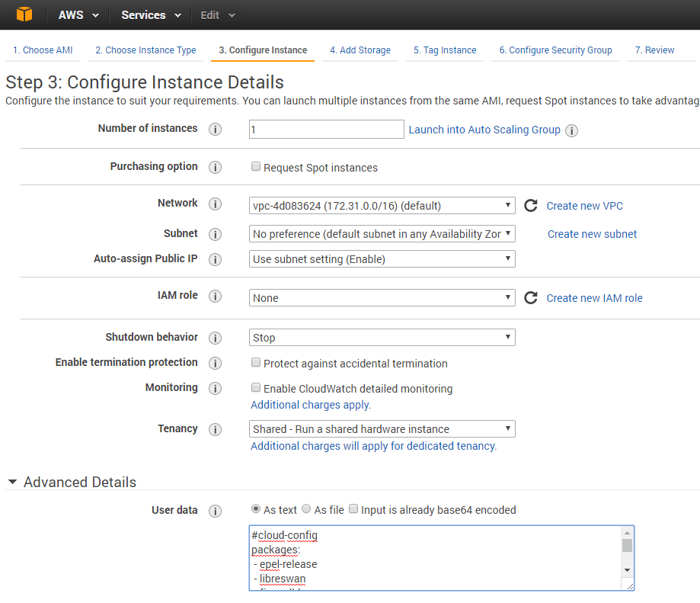Select the As text radio button
700x603 pixels.
click(256, 508)
